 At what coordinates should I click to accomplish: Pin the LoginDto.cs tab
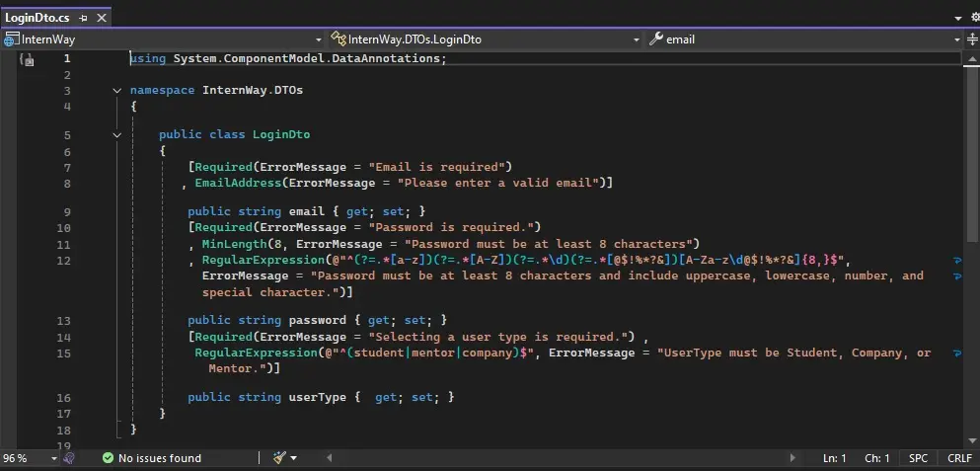click(x=83, y=19)
